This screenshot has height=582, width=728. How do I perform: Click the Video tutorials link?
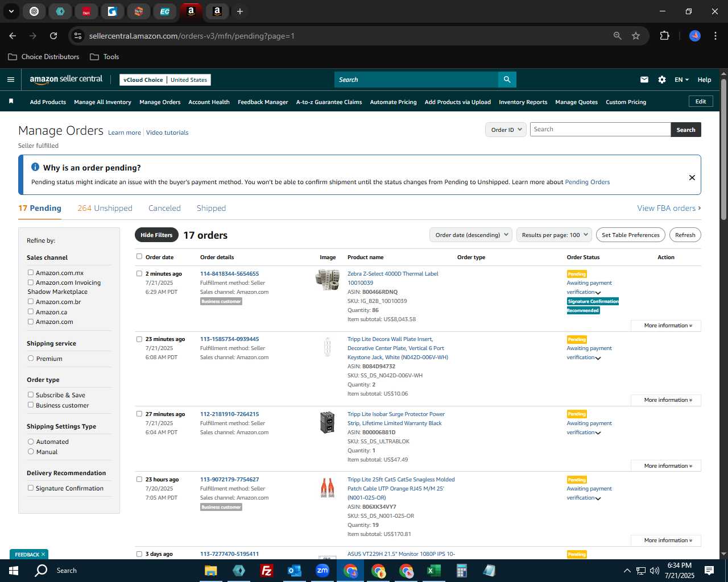(167, 132)
